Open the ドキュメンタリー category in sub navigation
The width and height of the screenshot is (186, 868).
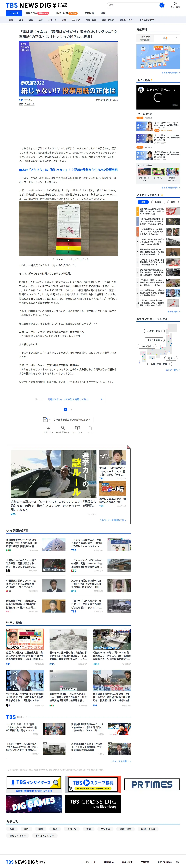148,20
